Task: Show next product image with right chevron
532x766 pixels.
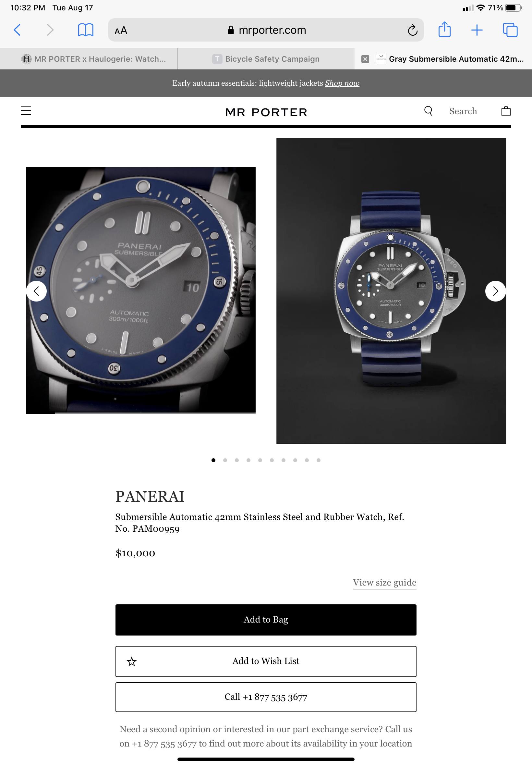Action: 495,291
